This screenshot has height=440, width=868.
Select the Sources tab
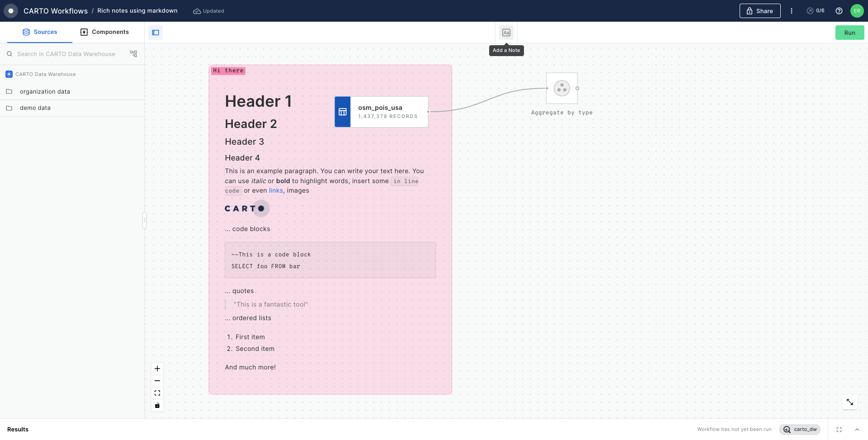pyautogui.click(x=40, y=32)
